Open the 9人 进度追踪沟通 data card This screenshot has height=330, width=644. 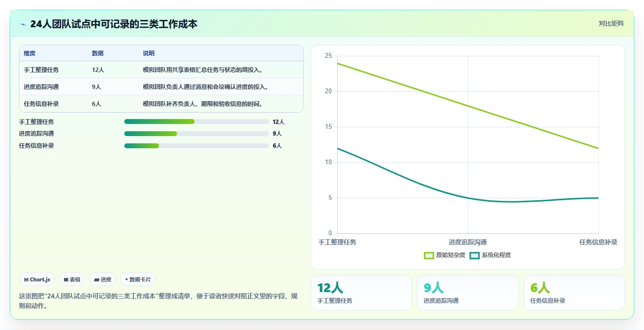point(467,293)
